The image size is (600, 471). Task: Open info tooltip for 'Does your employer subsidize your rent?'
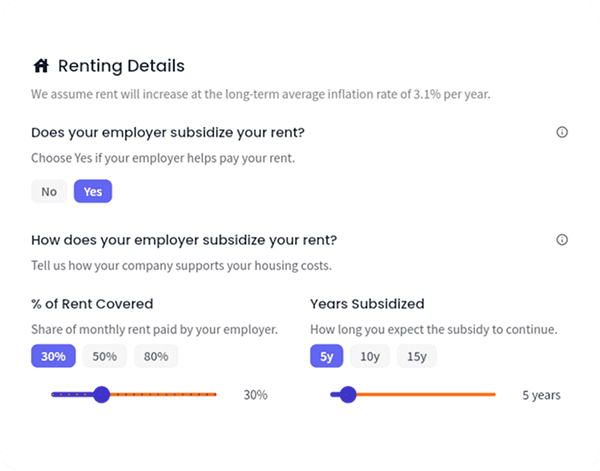[562, 132]
